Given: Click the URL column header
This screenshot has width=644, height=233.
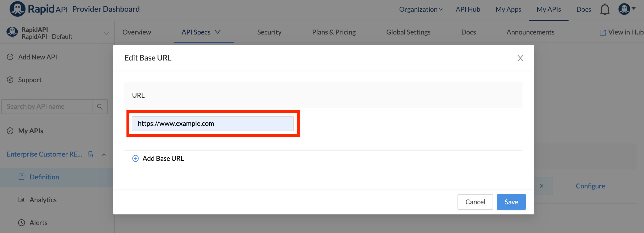Looking at the screenshot, I should pos(138,95).
